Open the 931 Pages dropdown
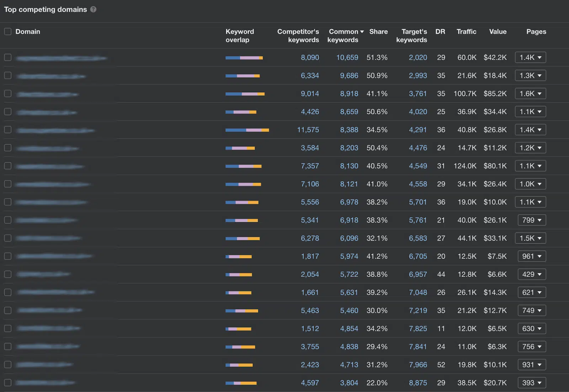 pyautogui.click(x=532, y=365)
